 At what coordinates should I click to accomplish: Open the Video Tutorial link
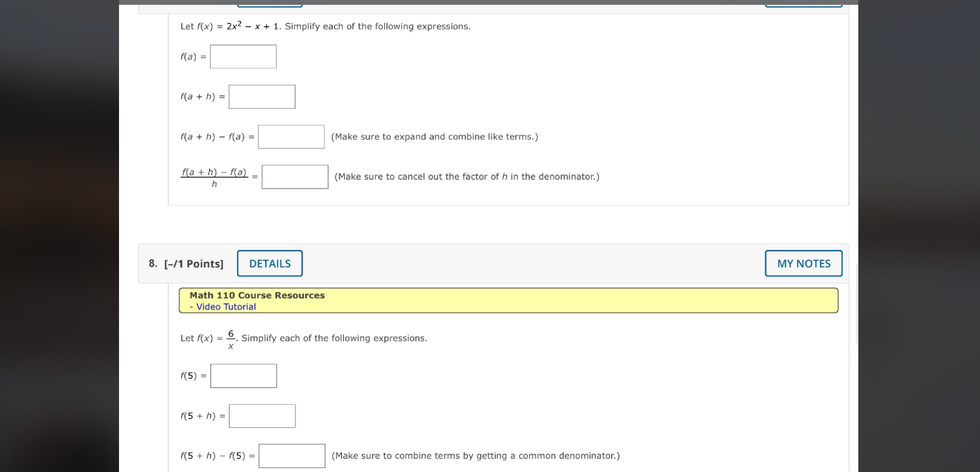(225, 306)
